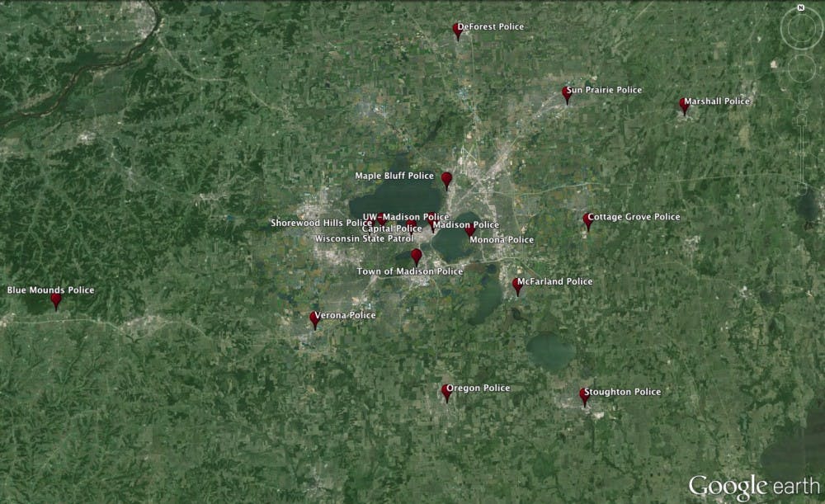The height and width of the screenshot is (504, 825).
Task: Select the Town of Madison Police pin
Action: coord(417,256)
